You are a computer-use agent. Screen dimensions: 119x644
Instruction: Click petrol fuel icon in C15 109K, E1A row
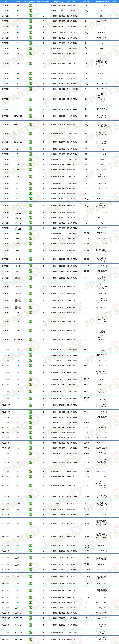point(30,183)
